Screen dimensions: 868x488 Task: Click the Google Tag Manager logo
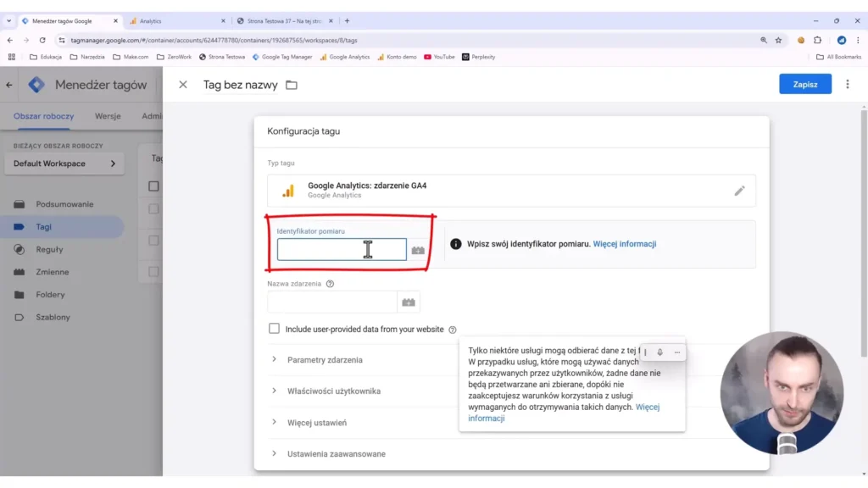[x=36, y=85]
